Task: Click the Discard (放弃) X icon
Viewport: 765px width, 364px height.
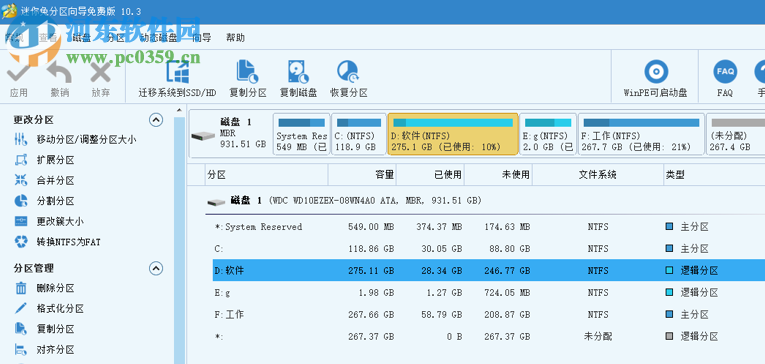Action: [101, 73]
